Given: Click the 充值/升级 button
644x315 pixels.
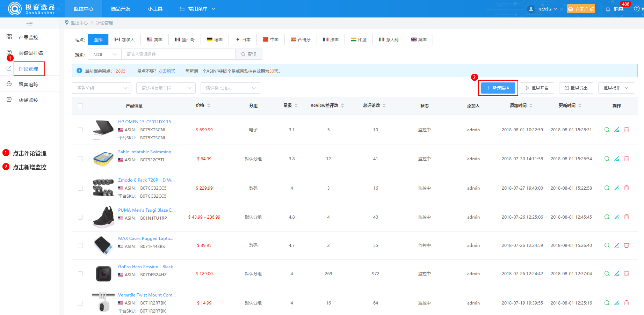Looking at the screenshot, I should 581,9.
